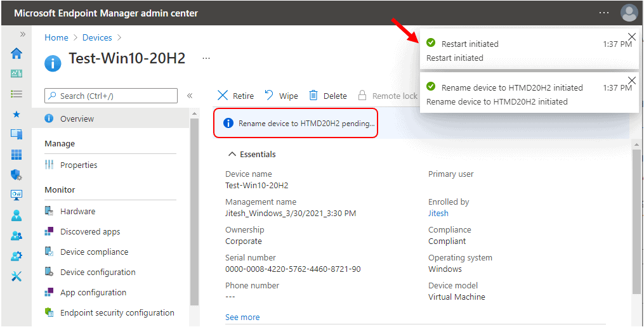
Task: Open Apps grid icon in sidebar
Action: (16, 155)
